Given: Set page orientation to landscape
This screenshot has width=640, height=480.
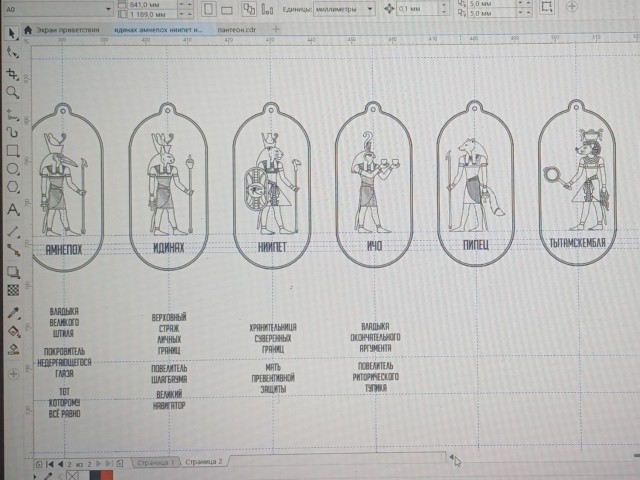Looking at the screenshot, I should pyautogui.click(x=227, y=10).
